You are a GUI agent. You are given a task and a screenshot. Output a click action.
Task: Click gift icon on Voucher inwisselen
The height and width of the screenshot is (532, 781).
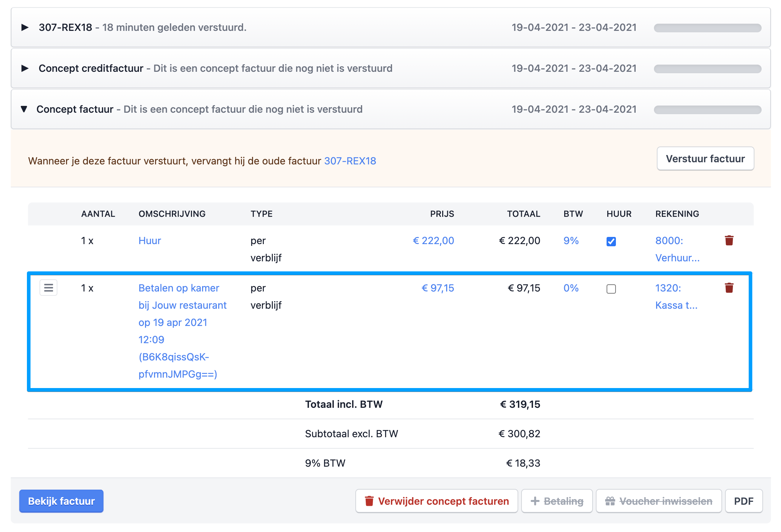pyautogui.click(x=610, y=501)
